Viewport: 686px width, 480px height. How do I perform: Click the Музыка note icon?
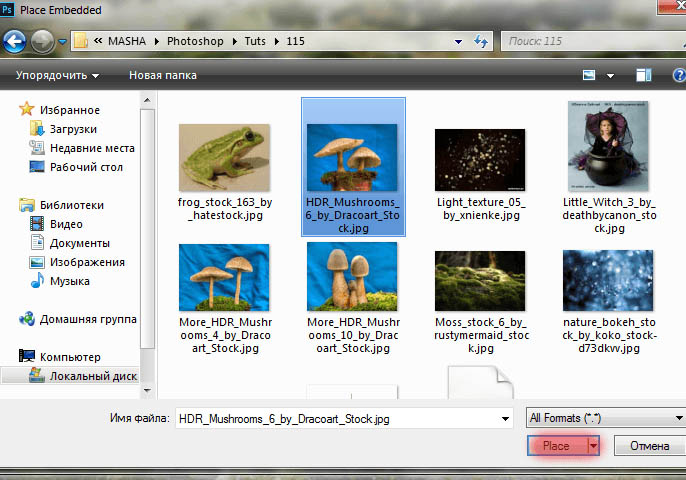tap(37, 280)
